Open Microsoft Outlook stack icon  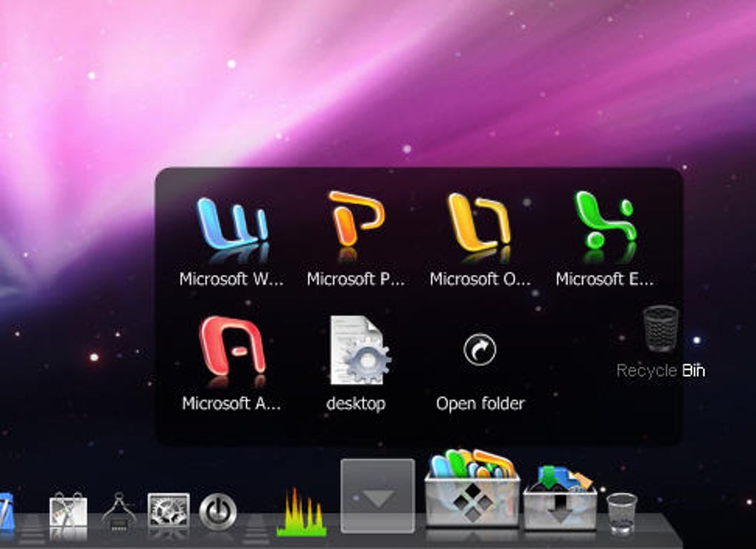(479, 222)
